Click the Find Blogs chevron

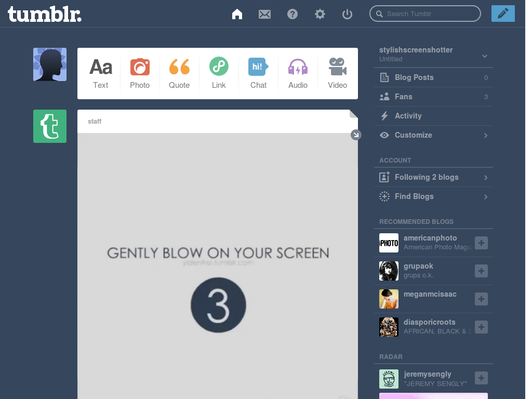pyautogui.click(x=486, y=197)
